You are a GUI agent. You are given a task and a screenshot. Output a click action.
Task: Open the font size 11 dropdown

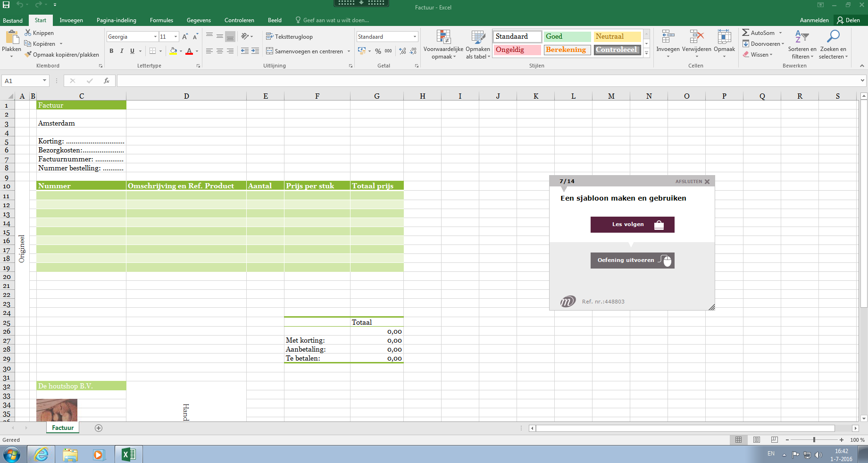(x=175, y=36)
